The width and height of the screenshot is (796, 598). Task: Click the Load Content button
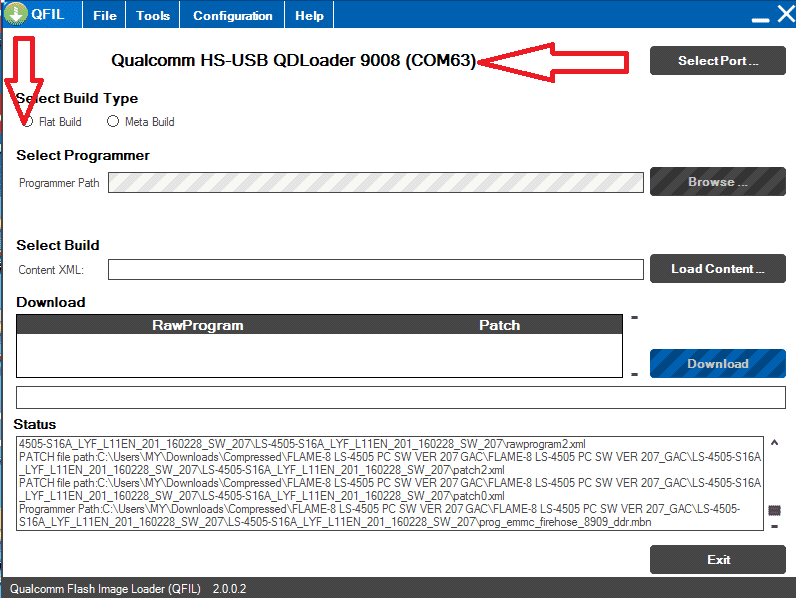click(x=718, y=269)
